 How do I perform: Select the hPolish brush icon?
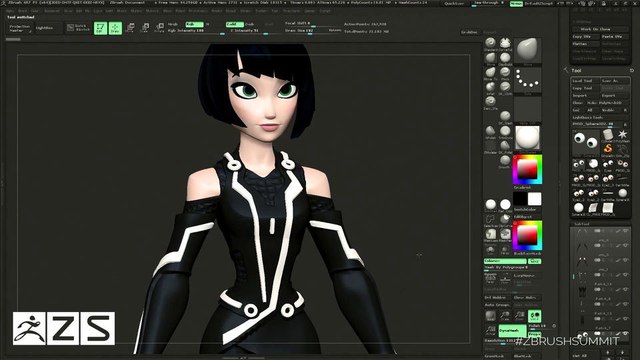point(490,131)
